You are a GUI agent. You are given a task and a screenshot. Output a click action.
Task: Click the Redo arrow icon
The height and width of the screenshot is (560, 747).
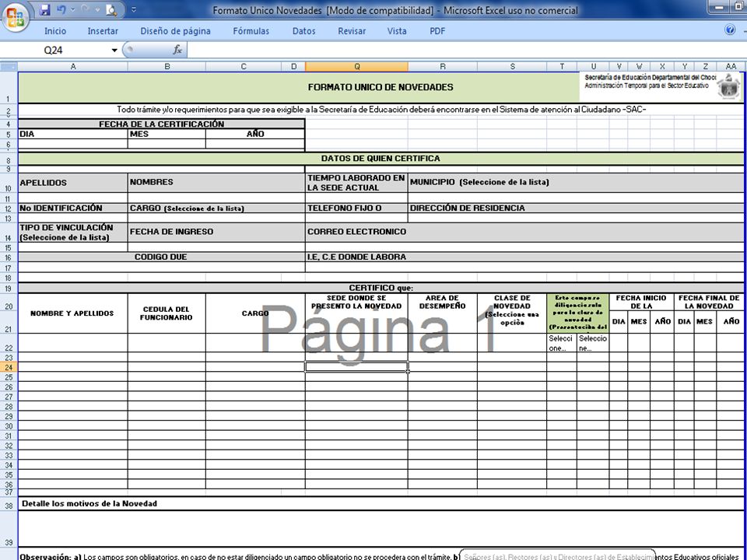coord(86,9)
